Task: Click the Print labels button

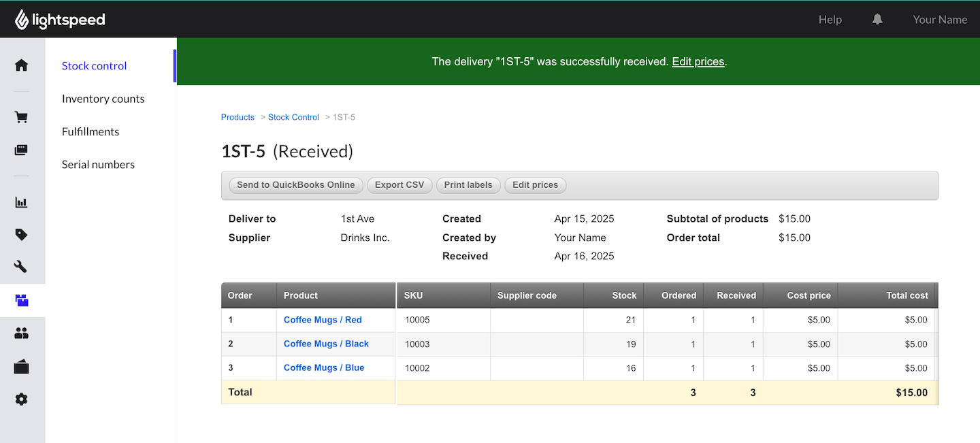Action: 468,185
